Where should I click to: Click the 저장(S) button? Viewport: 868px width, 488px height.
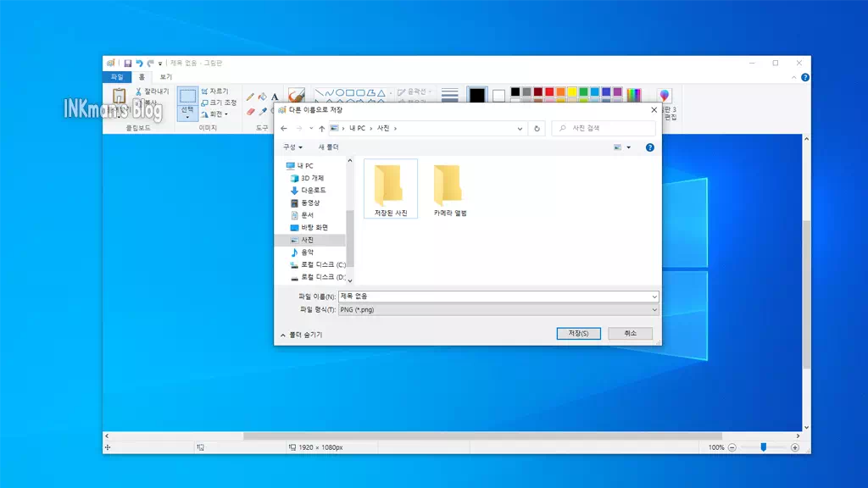point(578,334)
